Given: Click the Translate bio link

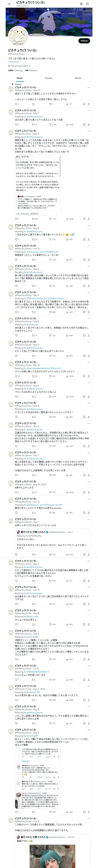Looking at the screenshot, I should point(14,62).
